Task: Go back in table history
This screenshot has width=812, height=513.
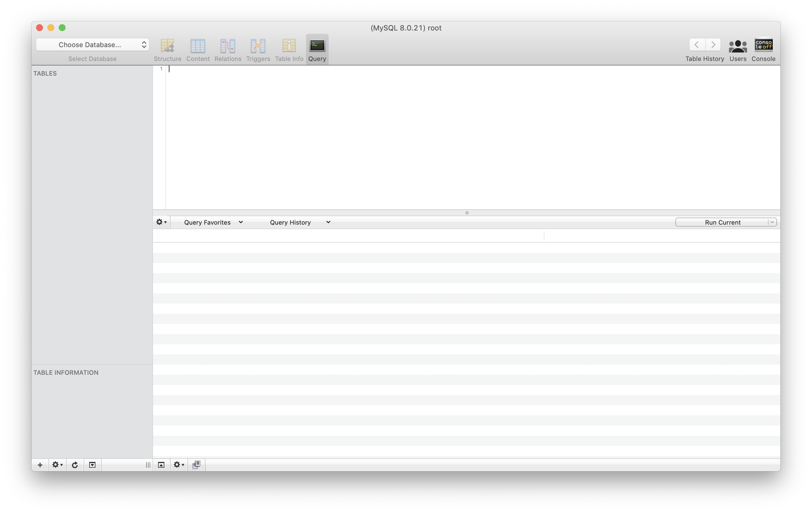Action: click(x=697, y=45)
